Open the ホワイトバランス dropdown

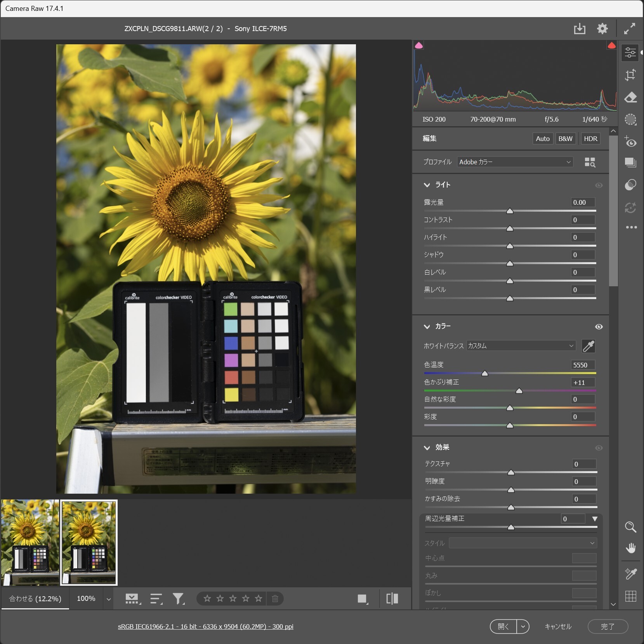coord(520,346)
